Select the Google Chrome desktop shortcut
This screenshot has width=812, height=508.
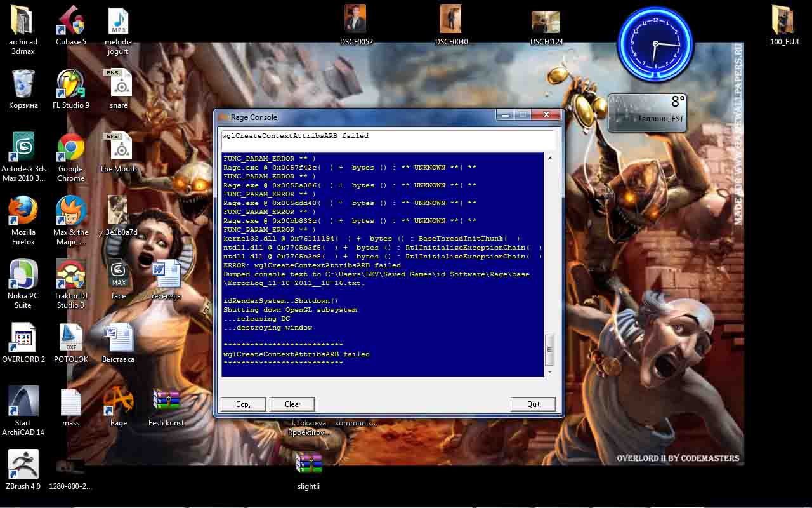coord(71,148)
